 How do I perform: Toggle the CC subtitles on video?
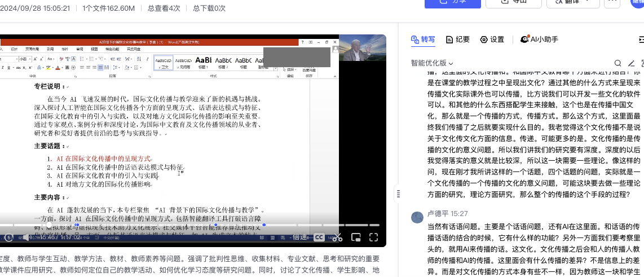click(x=319, y=238)
